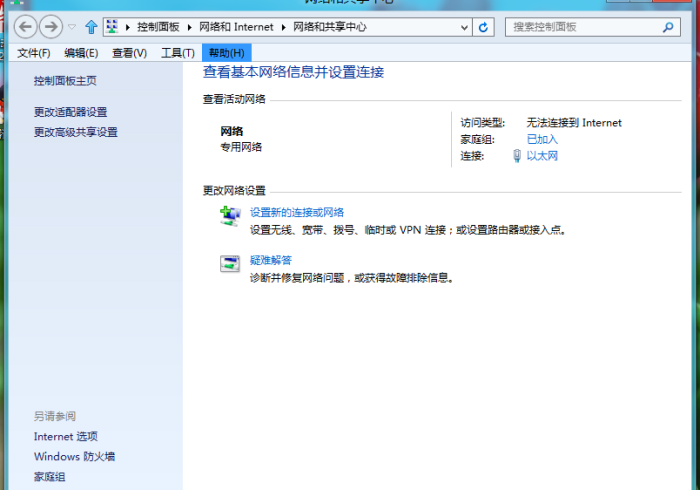
Task: Open 更改适配器设置
Action: 71,112
